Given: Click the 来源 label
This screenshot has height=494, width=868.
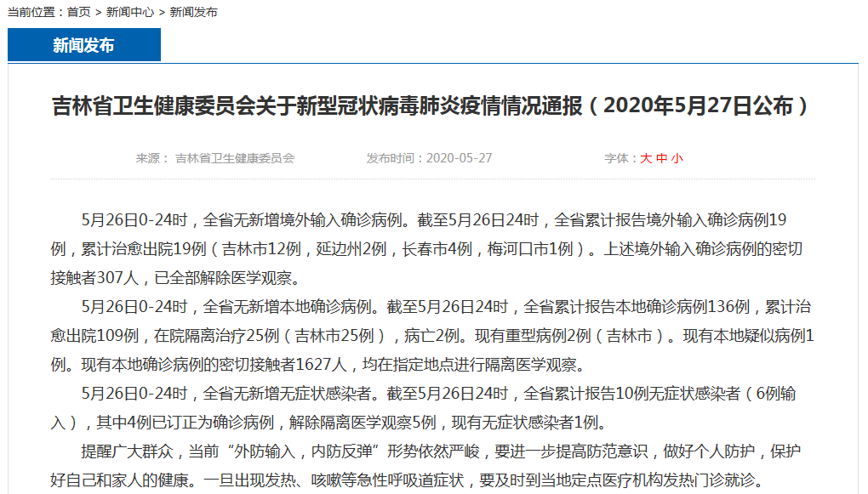Looking at the screenshot, I should (x=150, y=158).
